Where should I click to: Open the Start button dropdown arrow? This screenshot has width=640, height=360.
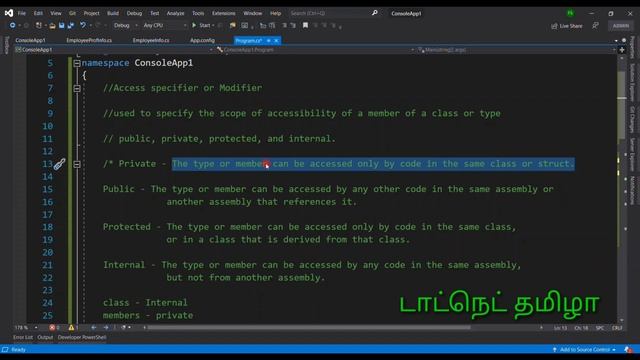(213, 25)
